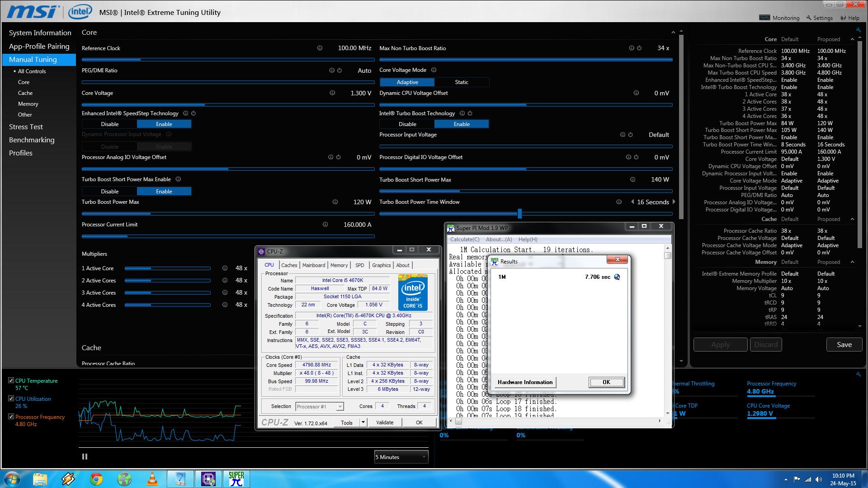Click the reset icon beside Max Non Turbo Boost Ratio
This screenshot has width=868, height=488.
point(639,48)
